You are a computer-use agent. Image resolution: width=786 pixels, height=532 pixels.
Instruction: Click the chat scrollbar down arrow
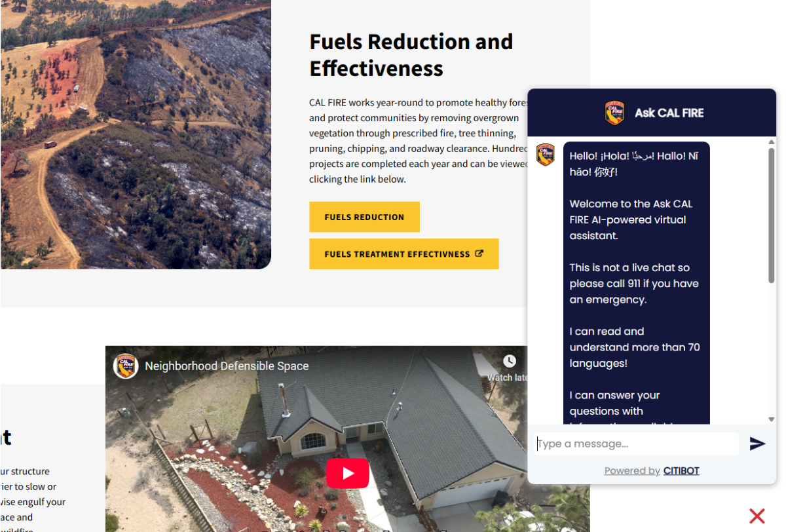pyautogui.click(x=772, y=419)
